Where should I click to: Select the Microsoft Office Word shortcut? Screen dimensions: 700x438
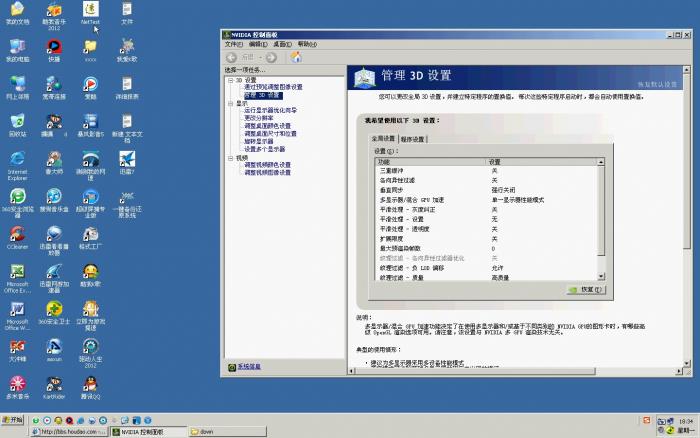click(17, 316)
